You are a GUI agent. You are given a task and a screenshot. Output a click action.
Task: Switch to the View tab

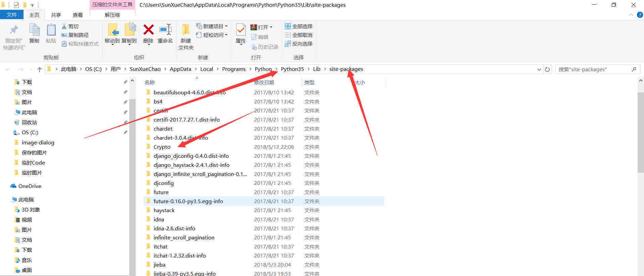click(78, 15)
